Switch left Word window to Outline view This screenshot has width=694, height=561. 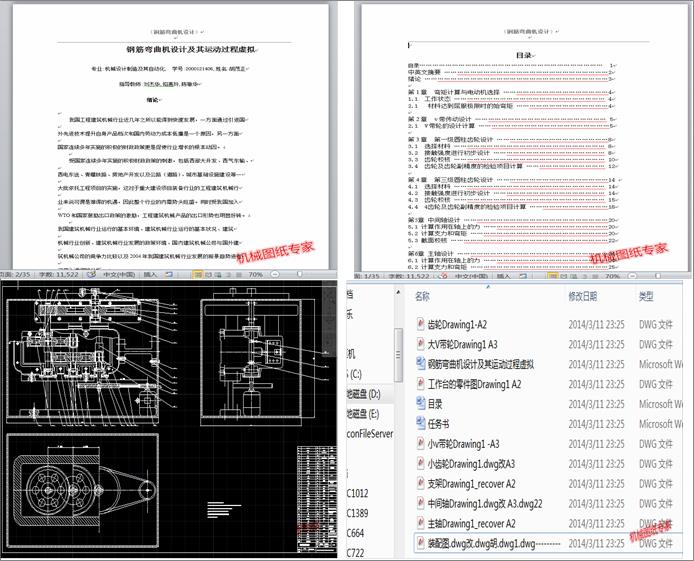pyautogui.click(x=229, y=274)
